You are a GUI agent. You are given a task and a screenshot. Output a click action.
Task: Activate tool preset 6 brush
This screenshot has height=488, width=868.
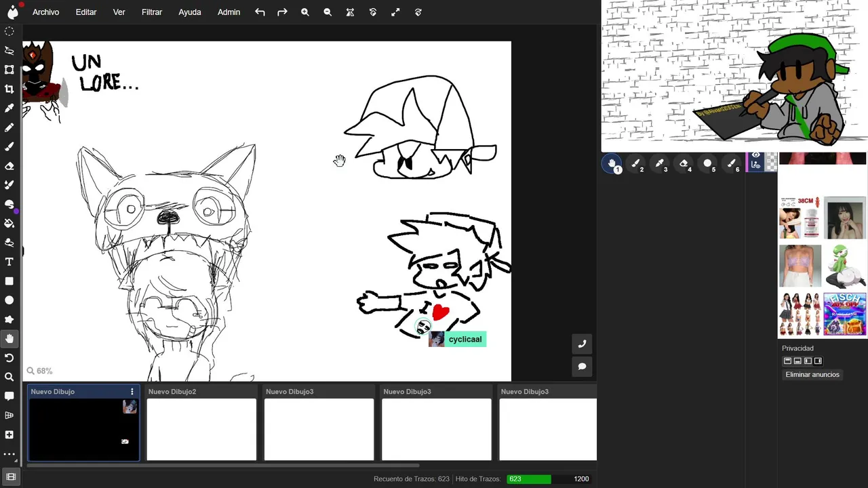tap(731, 164)
